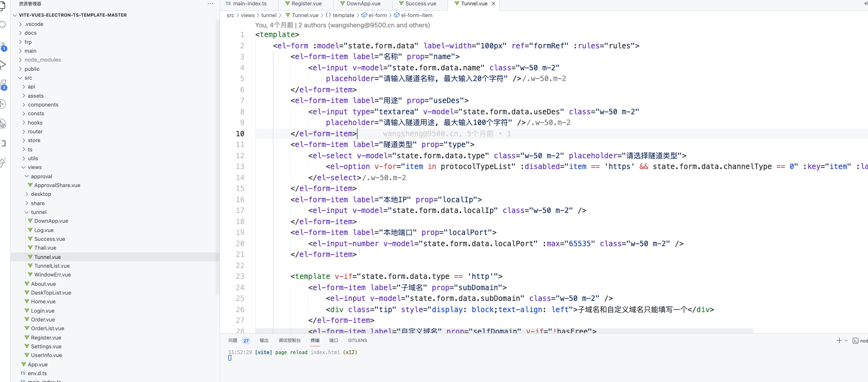868x382 pixels.
Task: Click el-form symbol icon in breadcrumb
Action: click(364, 15)
